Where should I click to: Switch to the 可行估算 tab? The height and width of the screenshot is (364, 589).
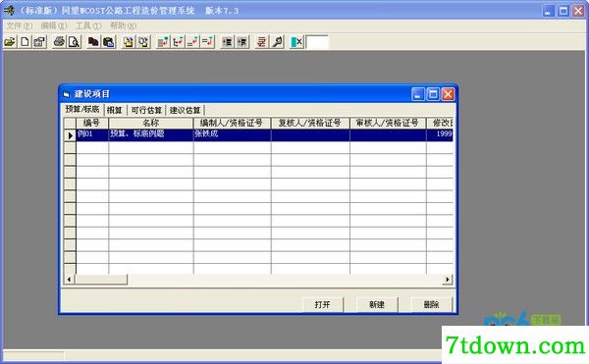pyautogui.click(x=146, y=110)
